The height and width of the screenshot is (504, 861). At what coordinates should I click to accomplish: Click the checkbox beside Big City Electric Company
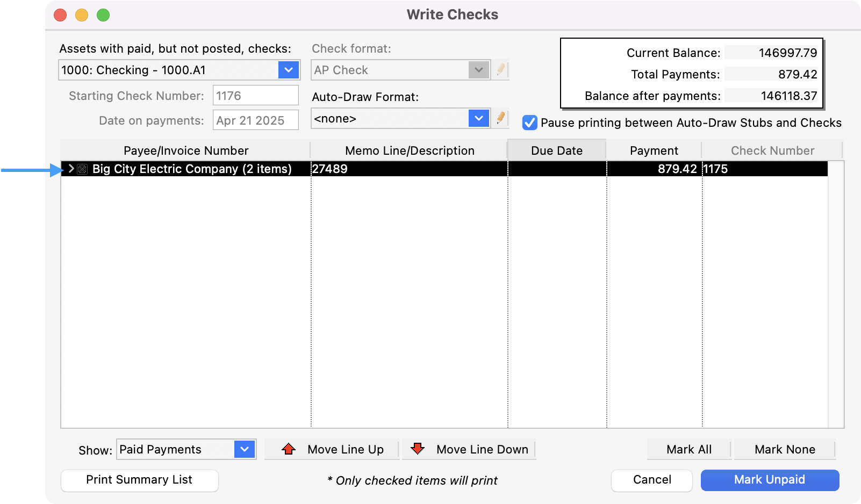pyautogui.click(x=82, y=169)
